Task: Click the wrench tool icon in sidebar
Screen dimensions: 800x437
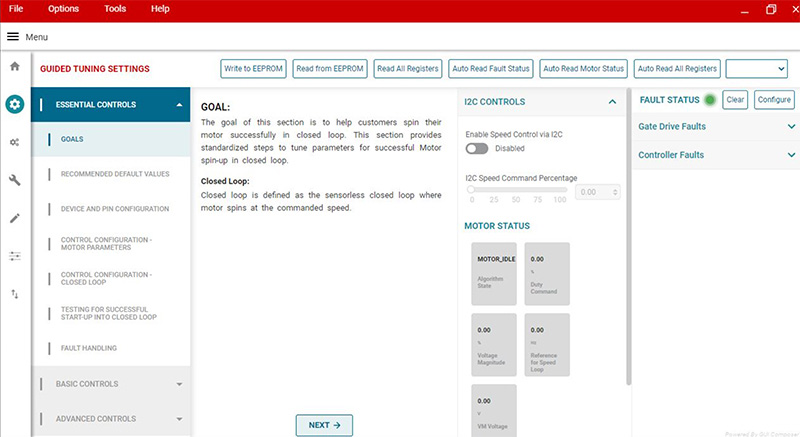Action: click(15, 180)
